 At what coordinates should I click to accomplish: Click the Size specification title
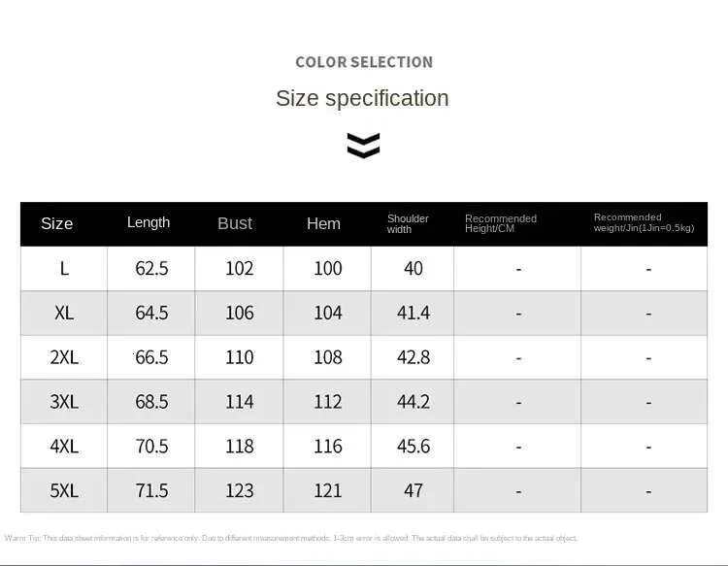[x=362, y=98]
